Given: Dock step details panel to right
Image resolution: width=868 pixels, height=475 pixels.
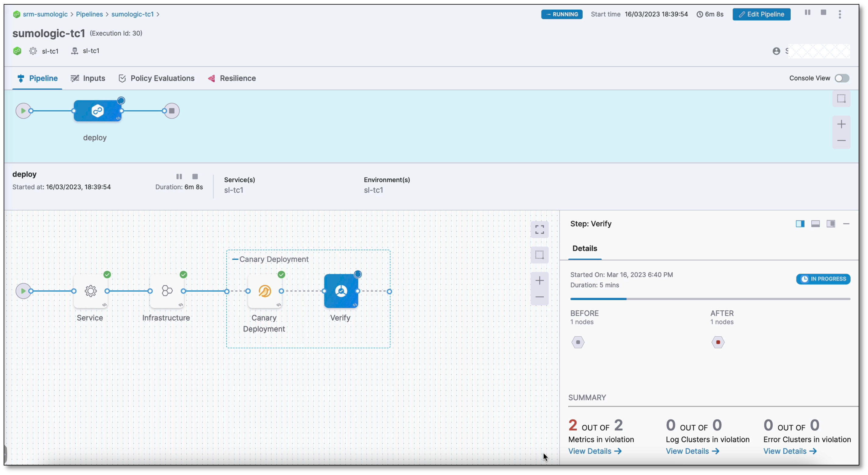Looking at the screenshot, I should (x=800, y=224).
